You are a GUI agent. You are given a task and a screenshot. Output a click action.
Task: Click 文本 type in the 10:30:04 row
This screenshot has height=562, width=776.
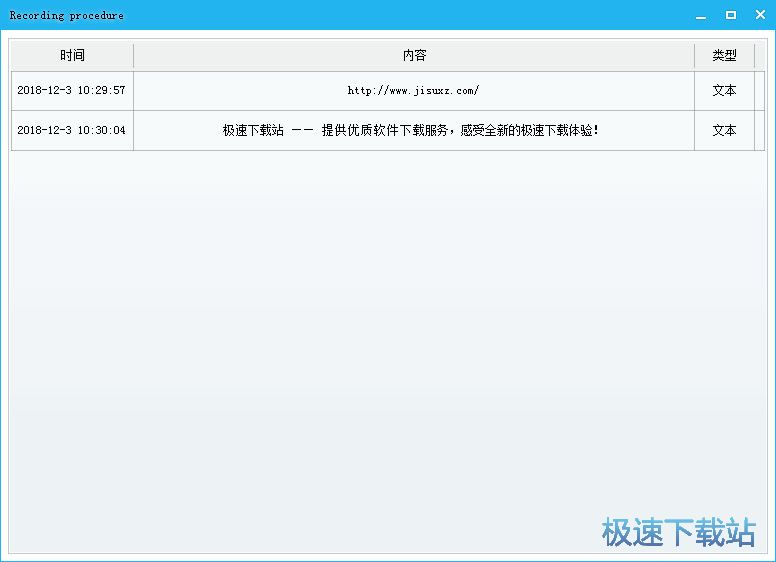(724, 131)
